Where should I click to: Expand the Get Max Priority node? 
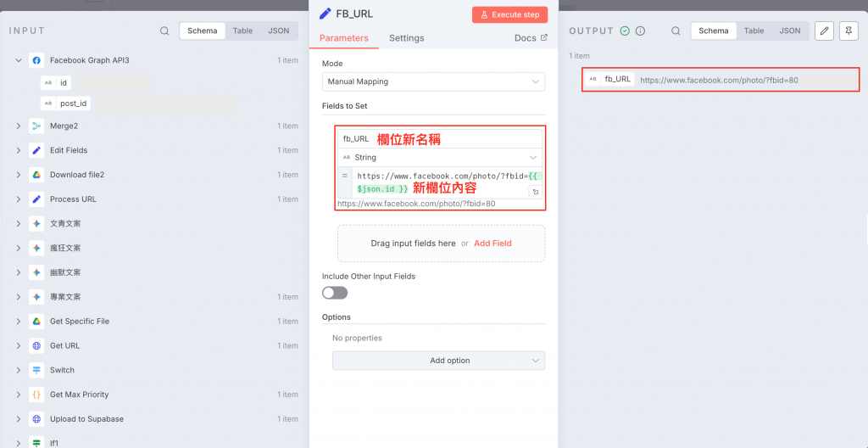[x=19, y=395]
